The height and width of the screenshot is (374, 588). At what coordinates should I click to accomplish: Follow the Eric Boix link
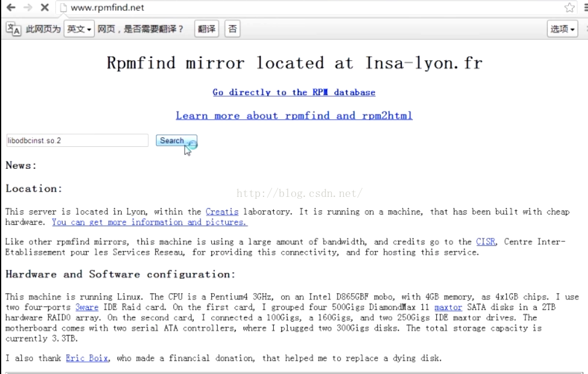(x=87, y=358)
